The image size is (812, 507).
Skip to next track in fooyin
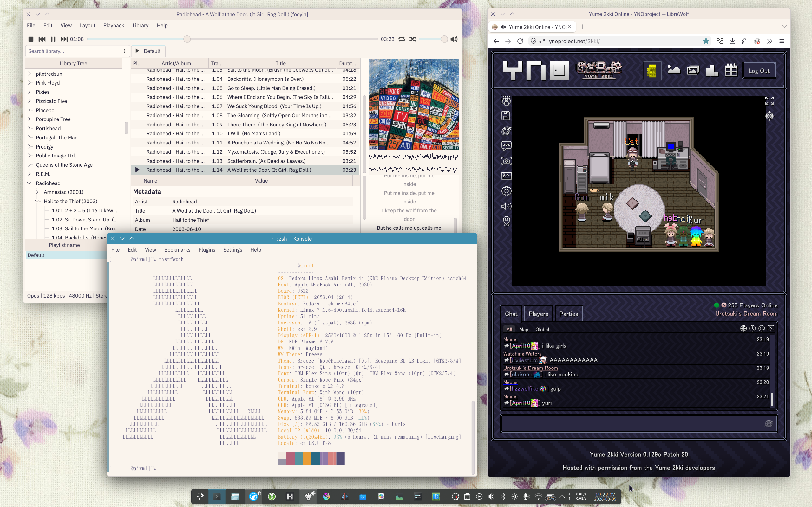[64, 39]
